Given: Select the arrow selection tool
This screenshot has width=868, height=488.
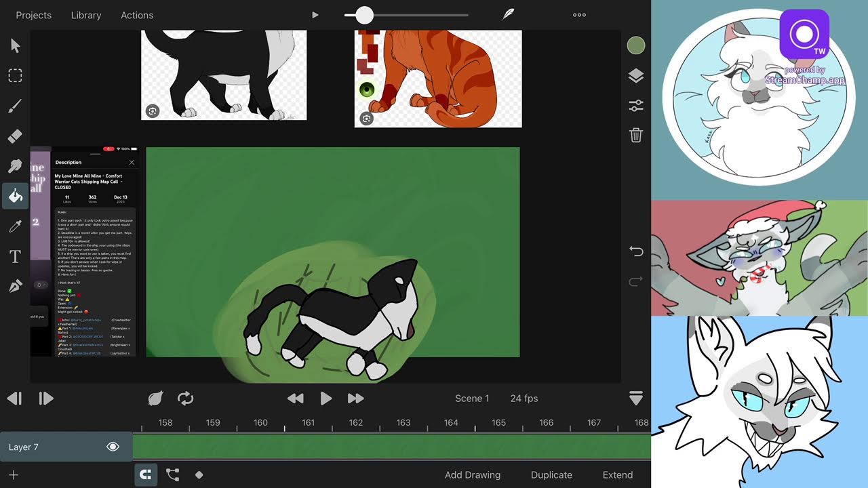Looking at the screenshot, I should 15,45.
